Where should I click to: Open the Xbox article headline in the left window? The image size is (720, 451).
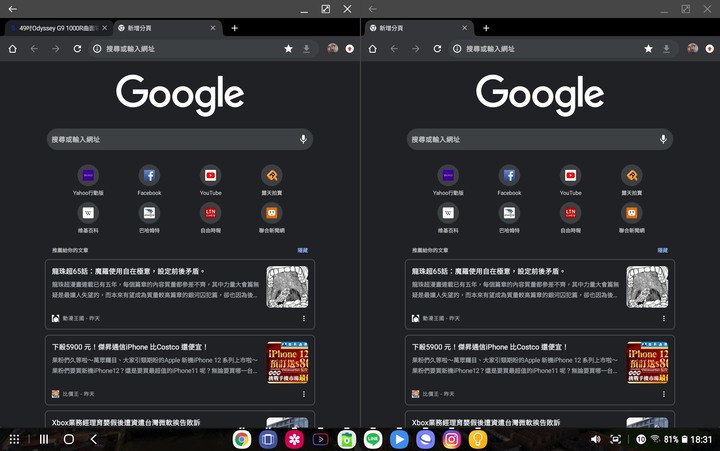[126, 423]
